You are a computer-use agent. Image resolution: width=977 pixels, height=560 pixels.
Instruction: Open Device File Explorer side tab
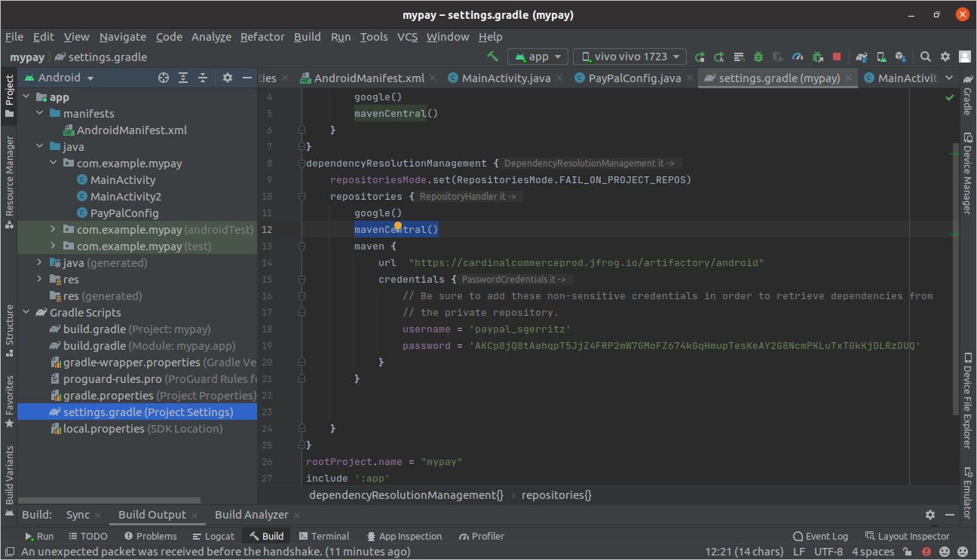tap(967, 401)
